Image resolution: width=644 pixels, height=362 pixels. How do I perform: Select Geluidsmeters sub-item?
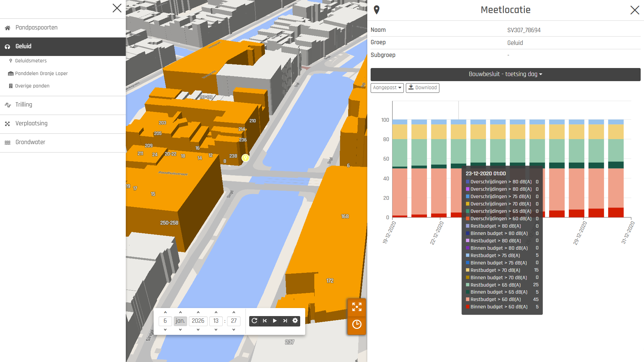pos(31,61)
